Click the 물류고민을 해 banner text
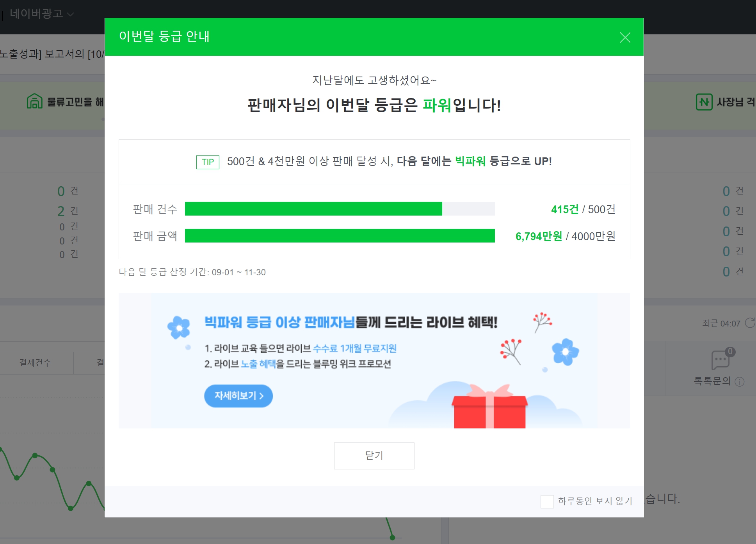This screenshot has height=544, width=756. (x=75, y=102)
